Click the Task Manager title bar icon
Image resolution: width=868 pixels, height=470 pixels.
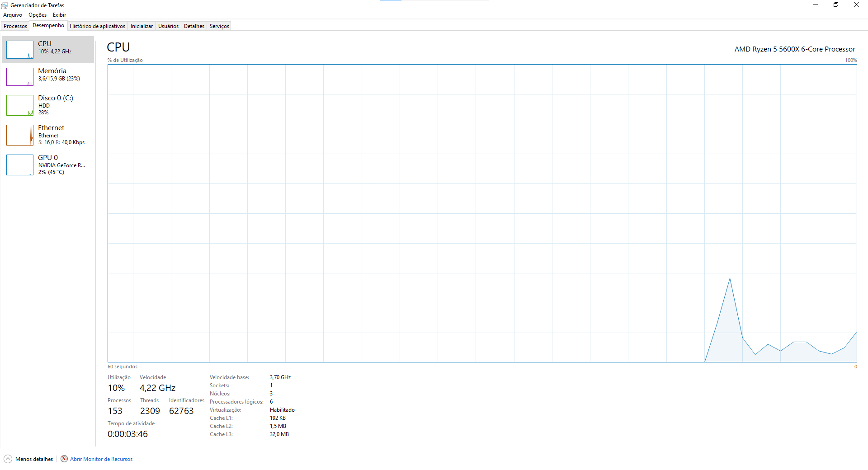pyautogui.click(x=5, y=5)
